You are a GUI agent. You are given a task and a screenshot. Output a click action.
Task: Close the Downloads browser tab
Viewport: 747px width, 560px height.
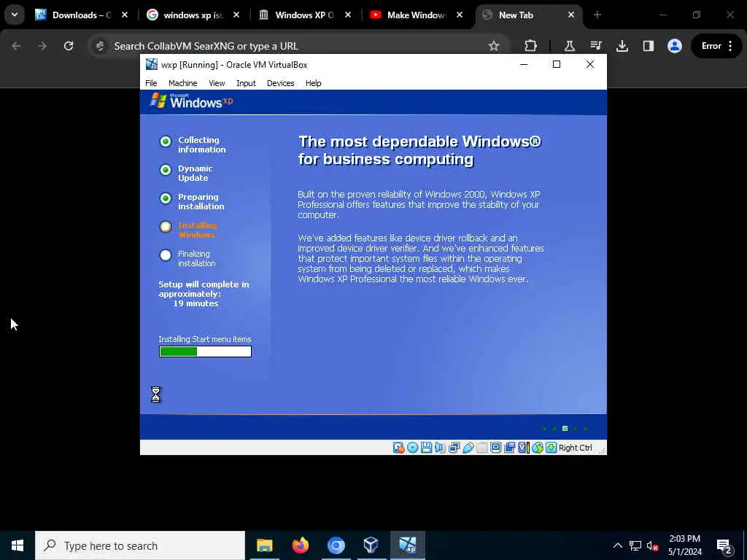tap(125, 15)
